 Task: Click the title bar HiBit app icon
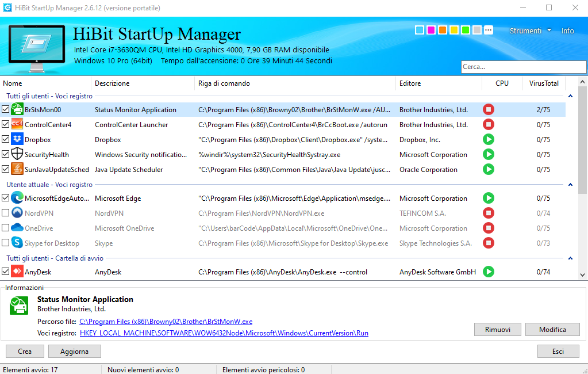point(7,7)
